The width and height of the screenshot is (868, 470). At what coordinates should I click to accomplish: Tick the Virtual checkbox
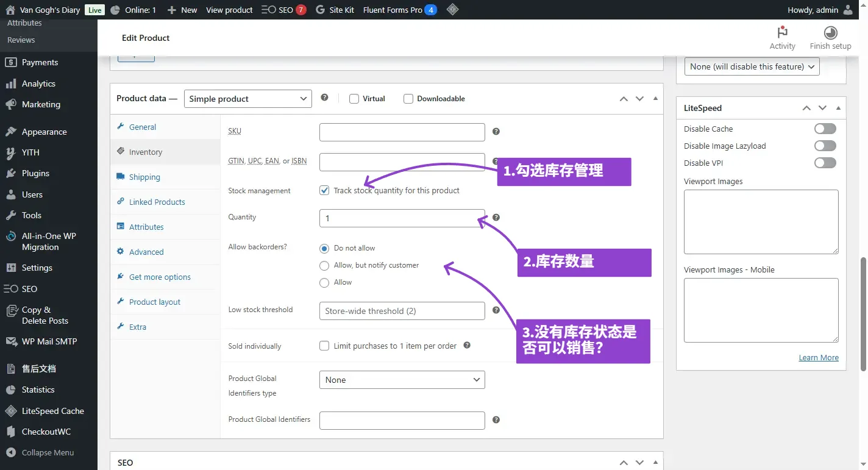pyautogui.click(x=354, y=99)
